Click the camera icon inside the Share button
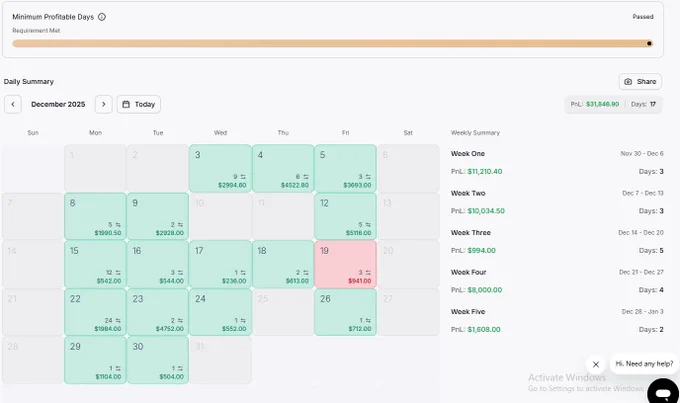The height and width of the screenshot is (403, 680). (x=628, y=82)
